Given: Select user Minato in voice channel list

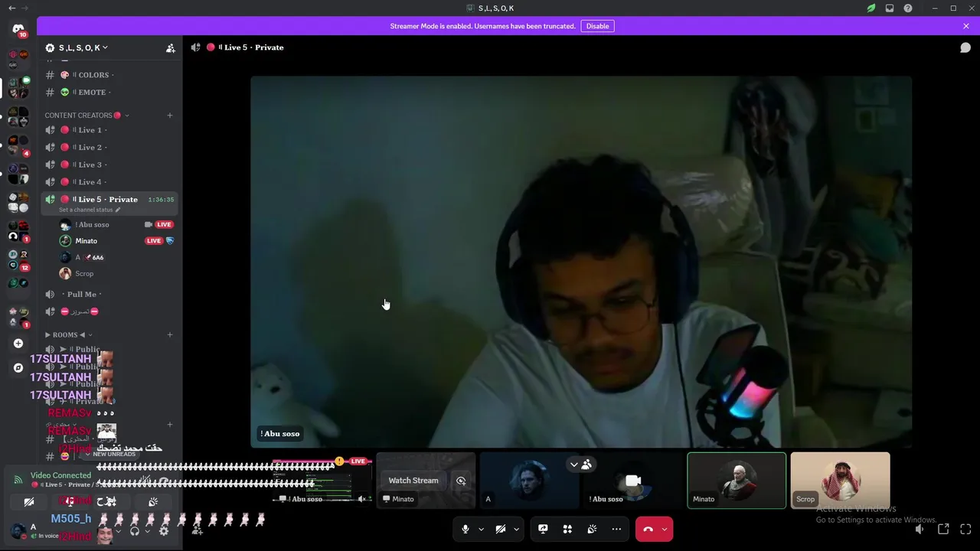Looking at the screenshot, I should tap(117, 241).
